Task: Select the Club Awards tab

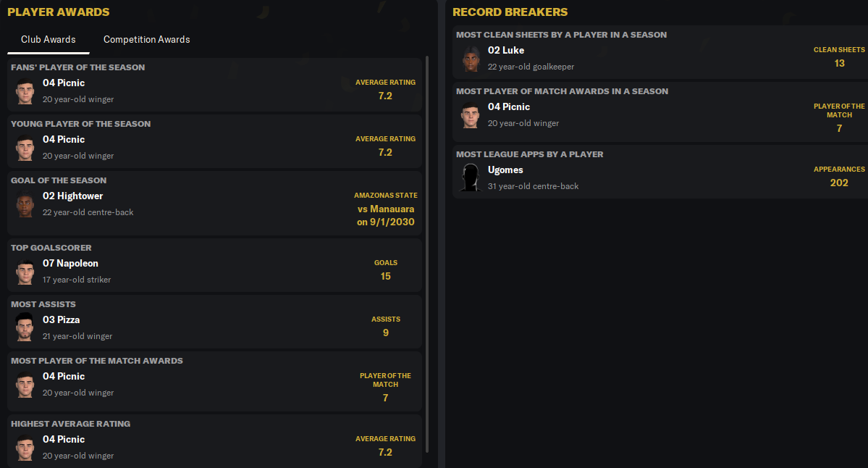Action: tap(49, 40)
